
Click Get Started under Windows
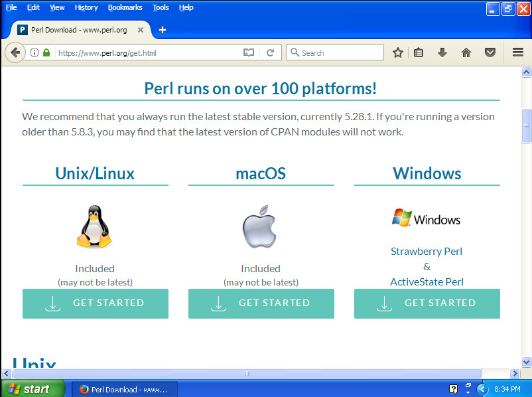tap(427, 303)
